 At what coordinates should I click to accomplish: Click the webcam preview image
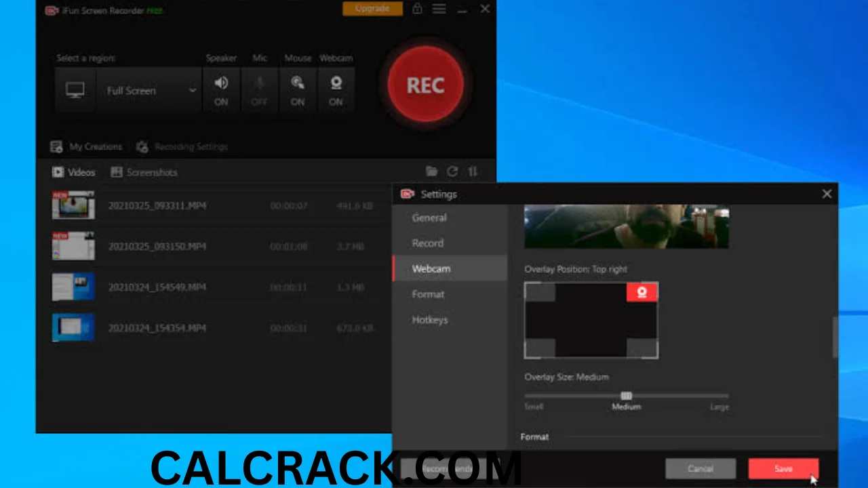click(x=627, y=226)
